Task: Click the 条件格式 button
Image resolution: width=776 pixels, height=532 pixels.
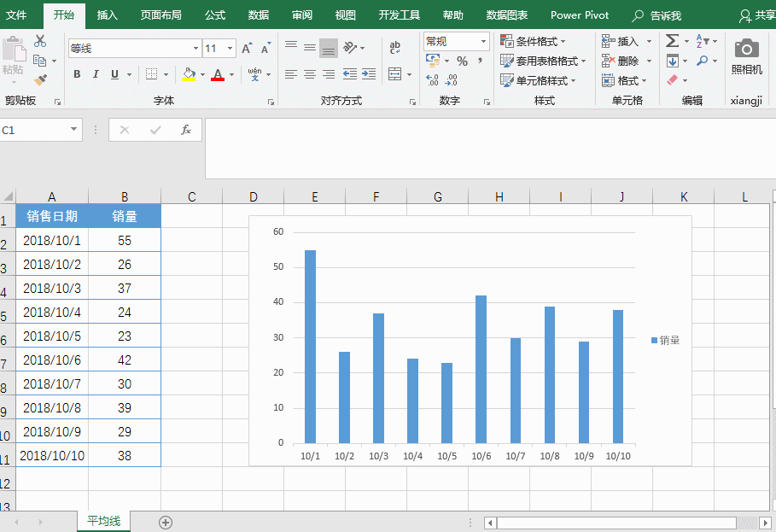Action: coord(536,41)
